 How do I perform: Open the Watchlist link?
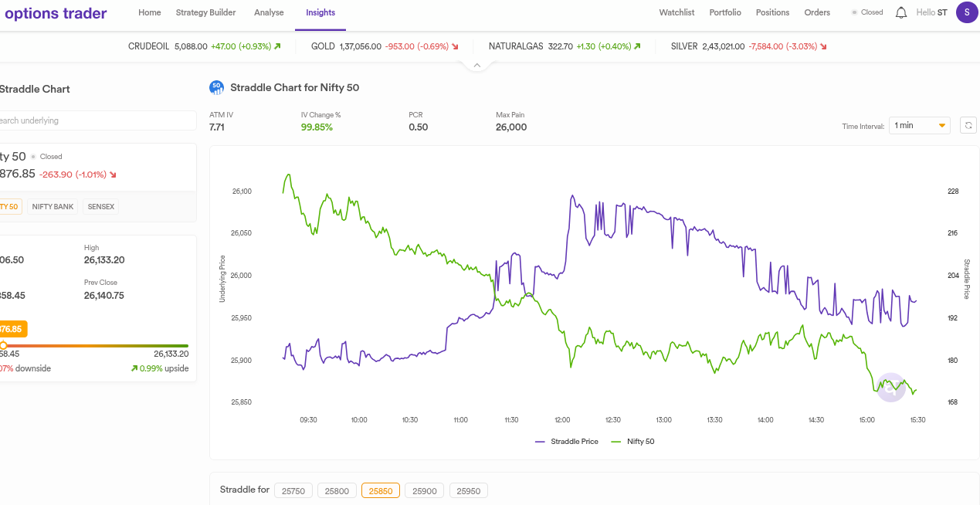677,12
